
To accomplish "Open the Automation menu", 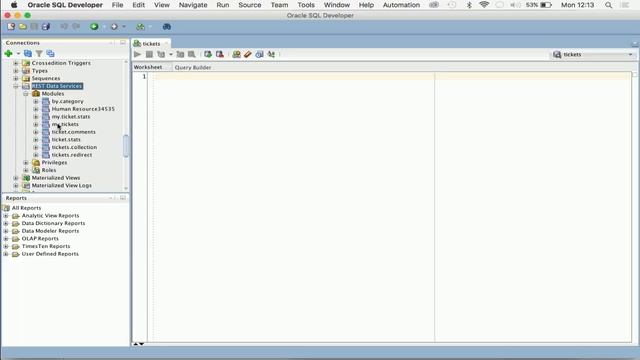I will pos(401,5).
